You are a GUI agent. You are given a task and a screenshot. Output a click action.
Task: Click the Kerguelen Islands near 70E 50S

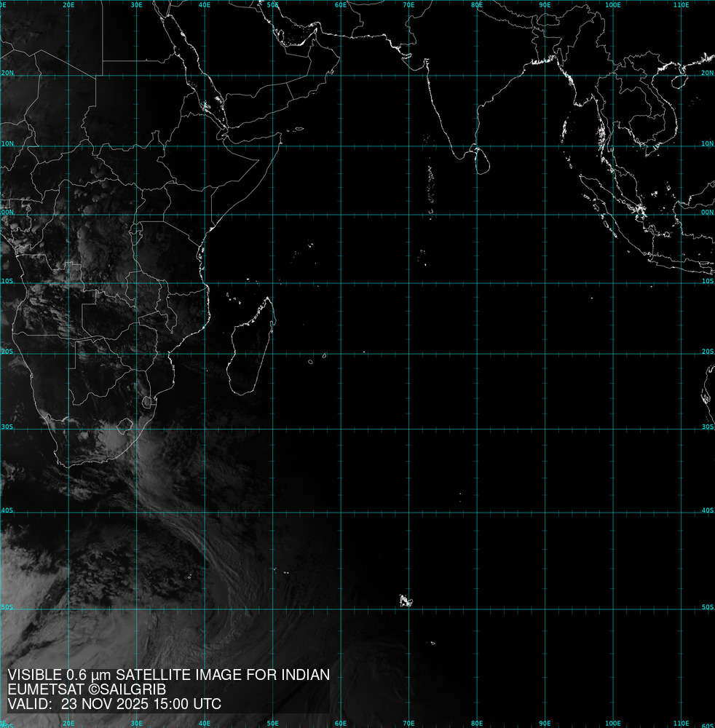[x=405, y=601]
